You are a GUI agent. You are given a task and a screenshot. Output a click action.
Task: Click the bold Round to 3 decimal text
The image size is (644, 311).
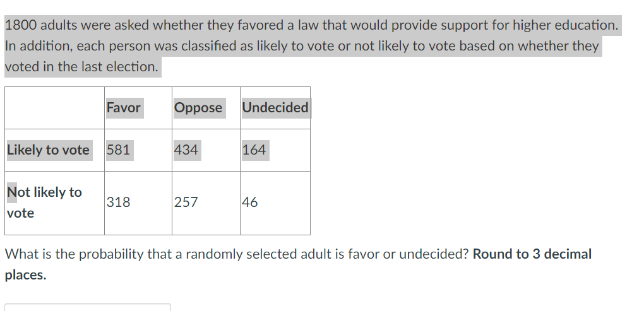[x=532, y=254]
